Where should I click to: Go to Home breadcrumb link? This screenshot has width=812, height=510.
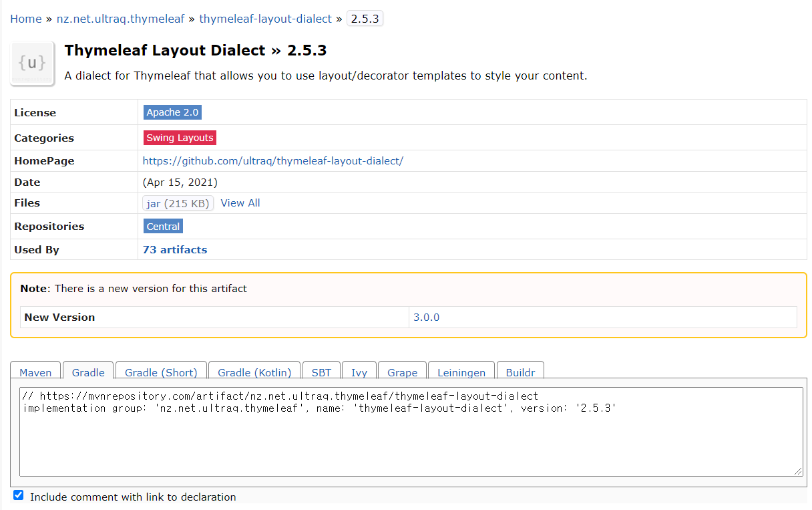(26, 19)
